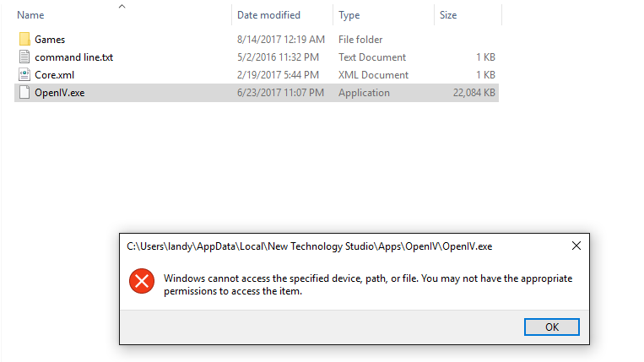The width and height of the screenshot is (644, 362).
Task: Select the OpenIV.exe filename
Action: [x=60, y=93]
